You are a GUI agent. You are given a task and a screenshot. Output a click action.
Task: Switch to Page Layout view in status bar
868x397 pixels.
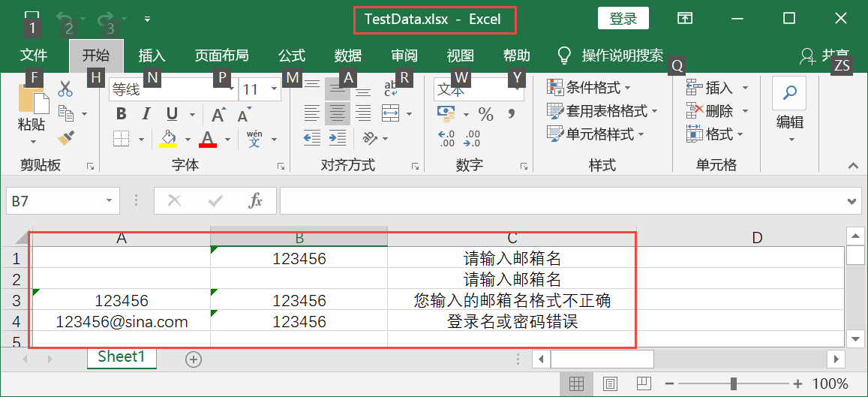click(610, 384)
